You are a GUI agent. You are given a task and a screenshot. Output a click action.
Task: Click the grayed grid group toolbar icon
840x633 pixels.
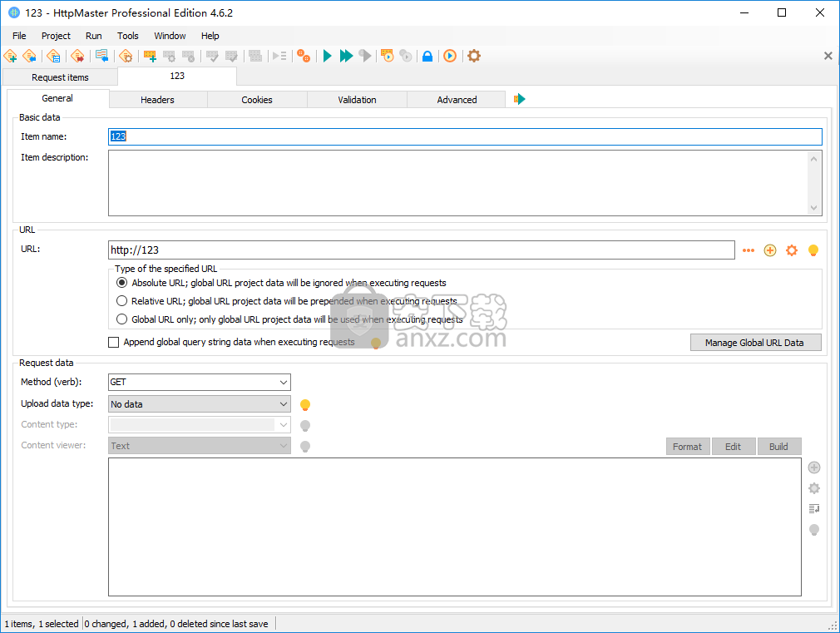pos(255,56)
